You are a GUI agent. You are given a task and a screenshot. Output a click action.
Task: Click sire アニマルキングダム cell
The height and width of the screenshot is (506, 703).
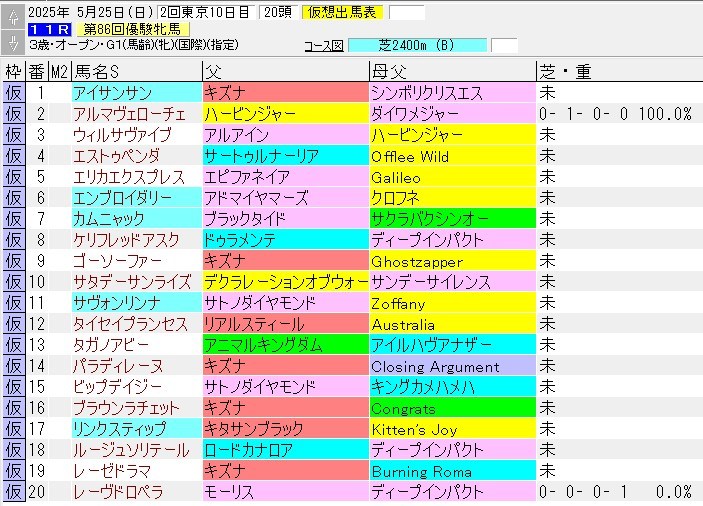[286, 345]
